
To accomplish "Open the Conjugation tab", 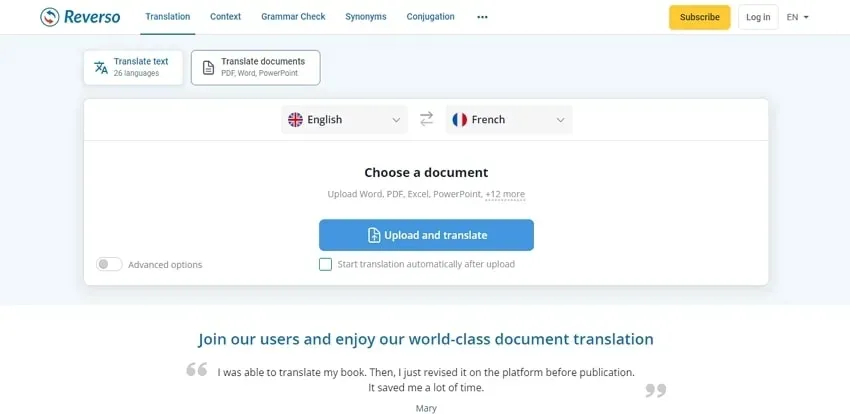I will click(430, 17).
